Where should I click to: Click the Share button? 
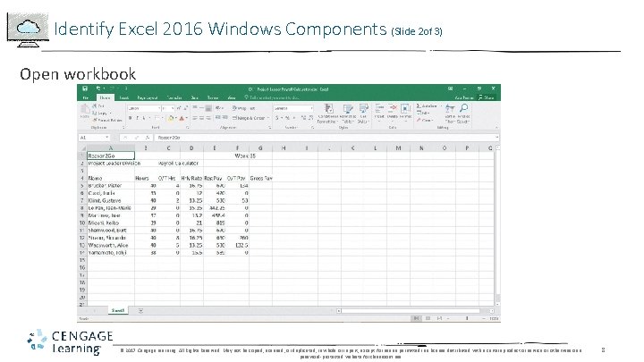click(x=487, y=97)
